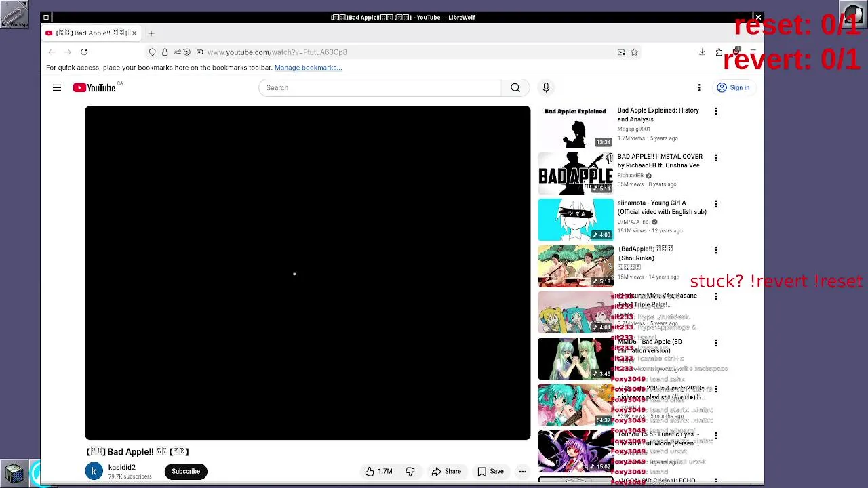The height and width of the screenshot is (488, 868).
Task: Open options menu for Young Girl A
Action: click(715, 204)
